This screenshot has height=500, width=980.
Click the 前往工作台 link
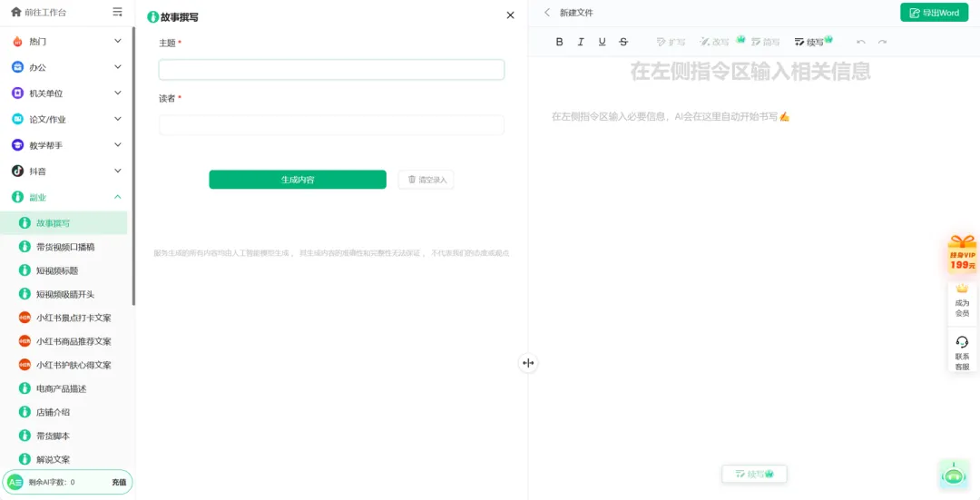[45, 13]
